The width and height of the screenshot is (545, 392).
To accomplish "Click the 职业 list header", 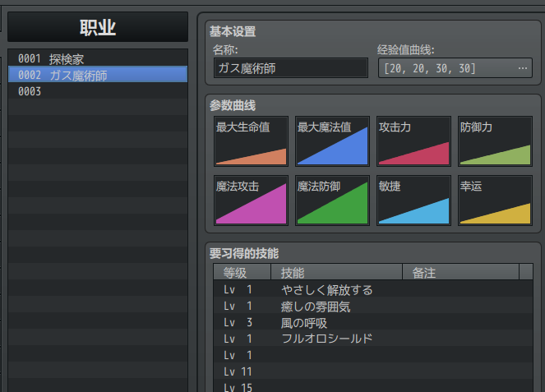I will [98, 27].
